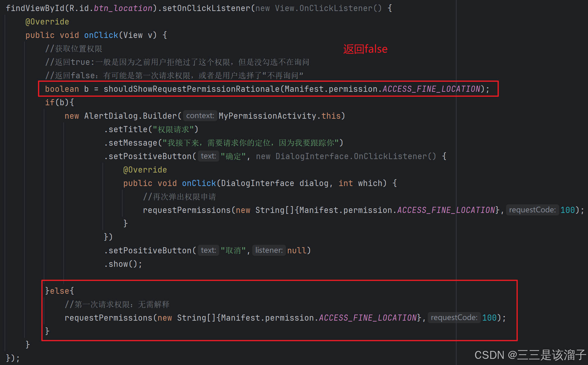Image resolution: width=588 pixels, height=365 pixels.
Task: Click the .show() method call
Action: (123, 264)
